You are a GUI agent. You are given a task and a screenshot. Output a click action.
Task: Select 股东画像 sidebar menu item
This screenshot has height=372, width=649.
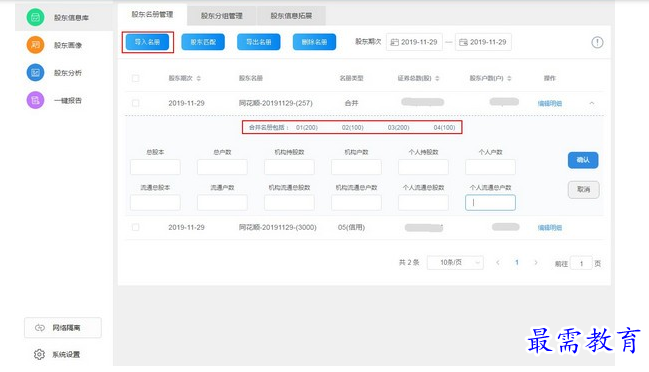[64, 45]
